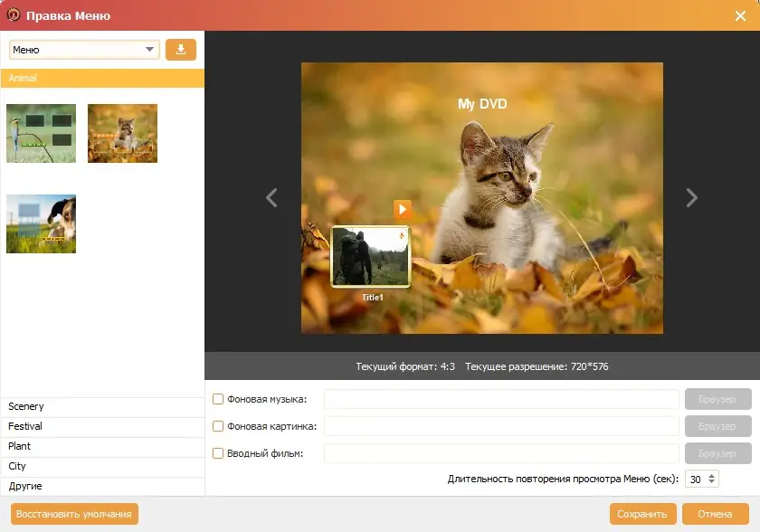Click the Браузер button for background picture
Screen dimensions: 760x532
pos(717,425)
